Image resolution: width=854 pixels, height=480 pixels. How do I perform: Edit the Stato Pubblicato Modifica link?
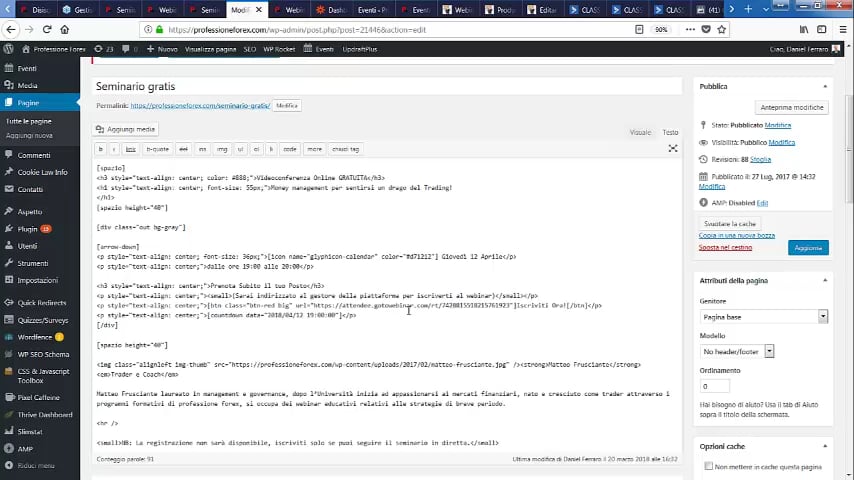click(778, 125)
